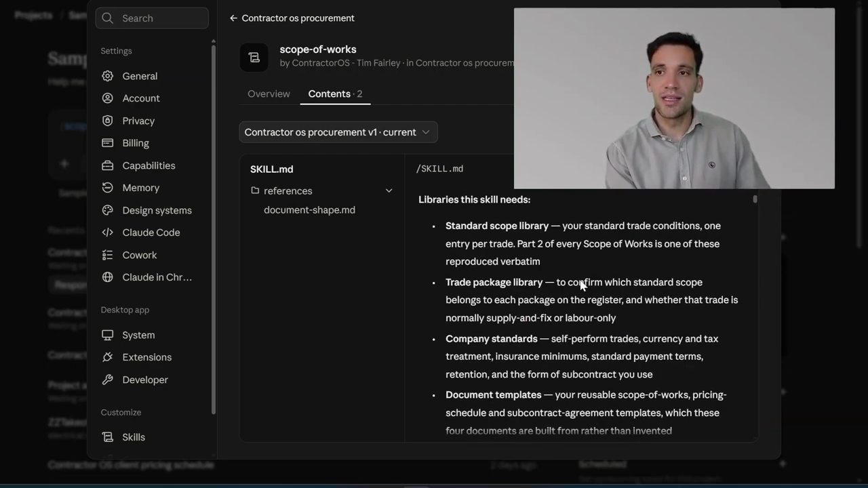Select SKILL.md in the file tree
The height and width of the screenshot is (488, 868).
(272, 169)
